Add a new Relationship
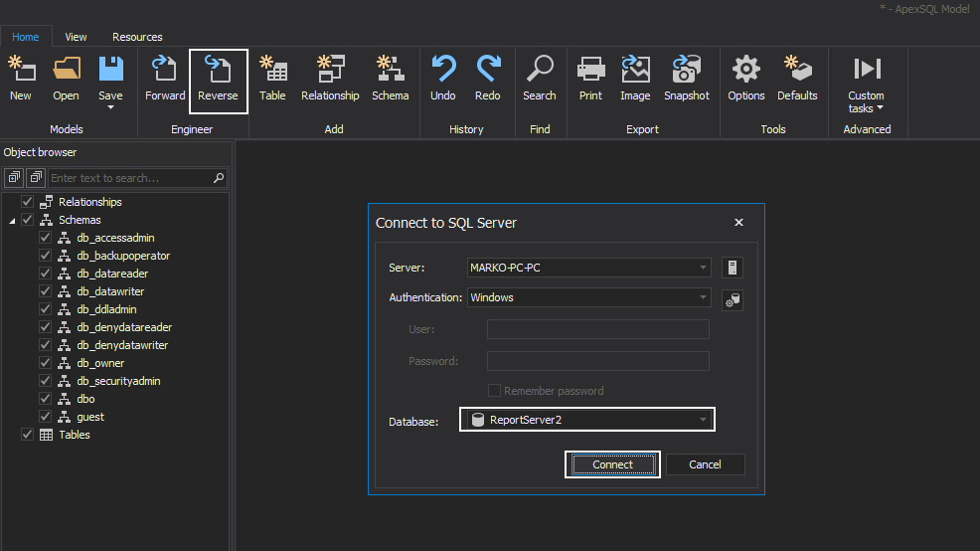The width and height of the screenshot is (980, 551). pos(330,79)
